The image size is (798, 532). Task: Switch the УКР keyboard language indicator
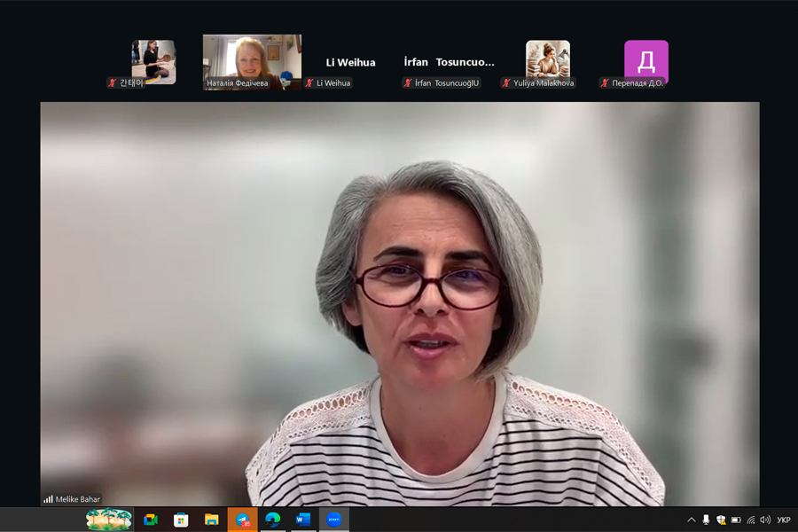point(784,520)
